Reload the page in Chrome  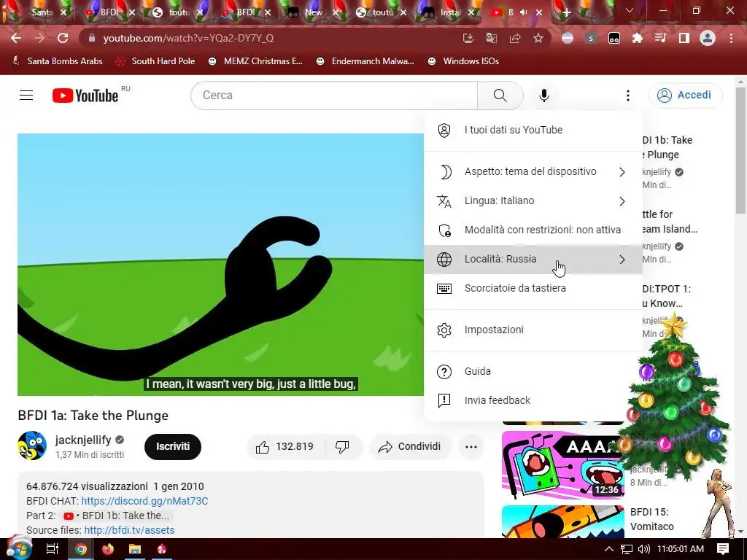(x=63, y=38)
